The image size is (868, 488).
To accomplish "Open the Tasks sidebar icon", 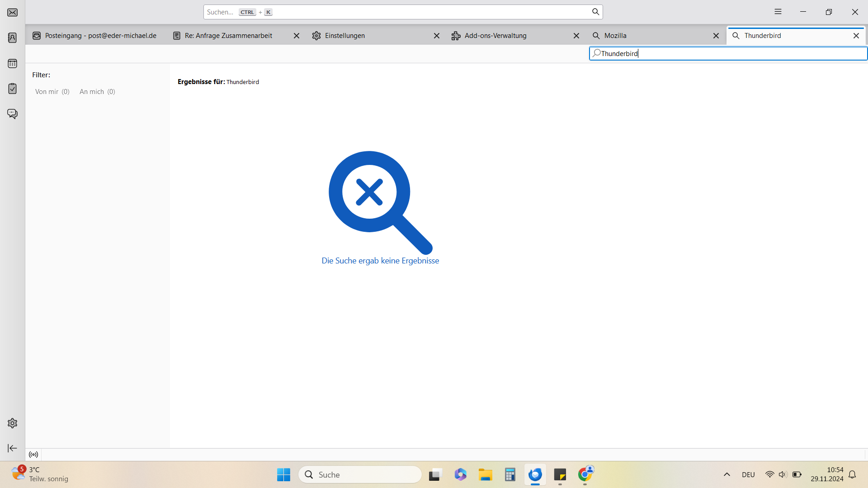I will 12,89.
